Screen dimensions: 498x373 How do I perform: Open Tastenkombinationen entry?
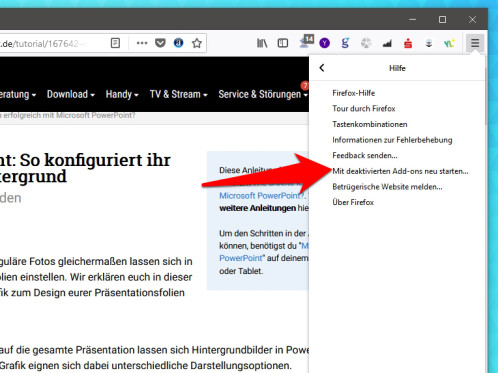tap(370, 124)
